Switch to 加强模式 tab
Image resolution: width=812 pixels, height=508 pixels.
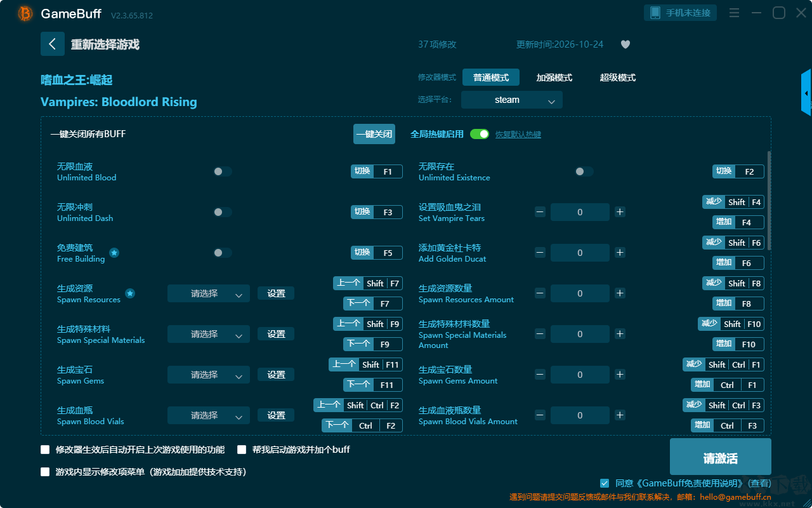tap(554, 77)
